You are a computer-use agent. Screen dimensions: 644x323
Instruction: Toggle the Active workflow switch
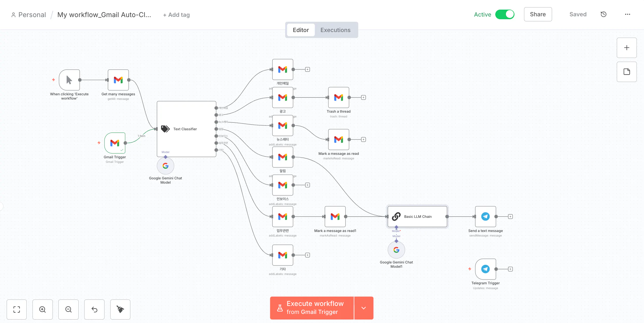(x=505, y=14)
